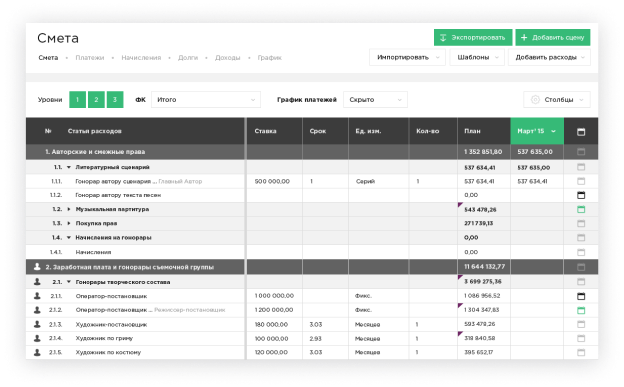Click Срок column header
Image resolution: width=624 pixels, height=387 pixels.
click(x=318, y=131)
